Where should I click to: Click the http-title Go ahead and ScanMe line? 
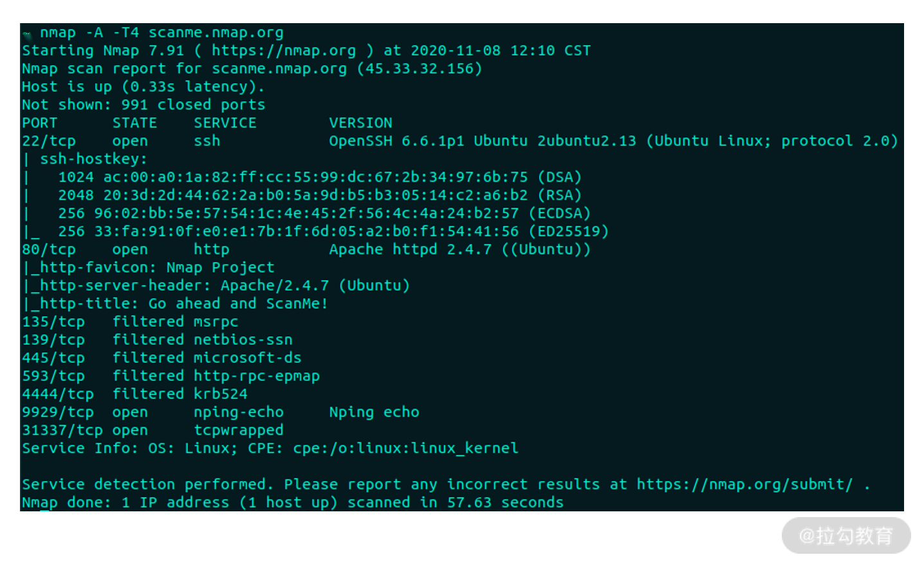175,304
